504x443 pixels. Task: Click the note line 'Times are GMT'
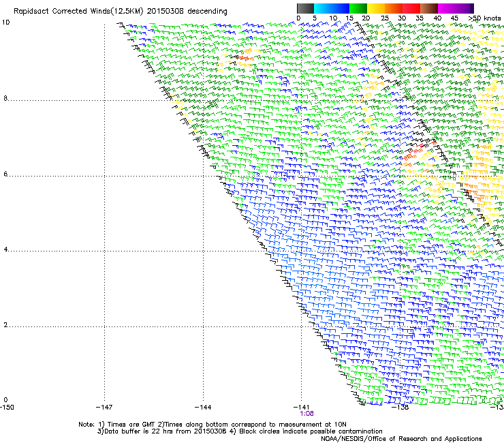click(x=131, y=425)
